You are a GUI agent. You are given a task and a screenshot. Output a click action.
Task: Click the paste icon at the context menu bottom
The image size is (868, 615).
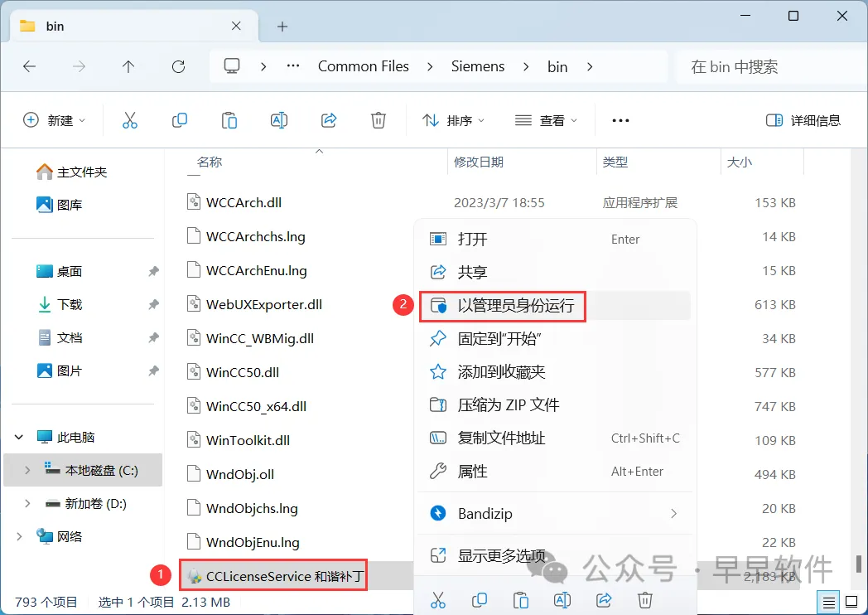(521, 600)
